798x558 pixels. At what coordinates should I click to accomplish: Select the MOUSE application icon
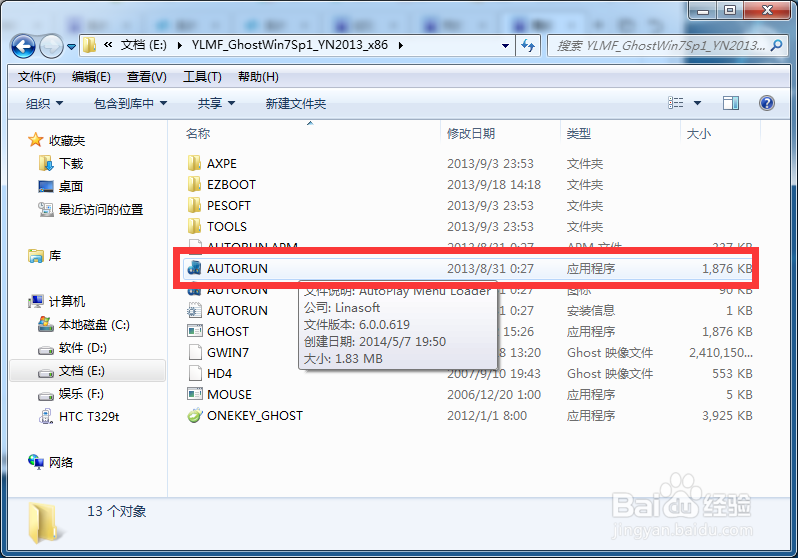[x=194, y=394]
